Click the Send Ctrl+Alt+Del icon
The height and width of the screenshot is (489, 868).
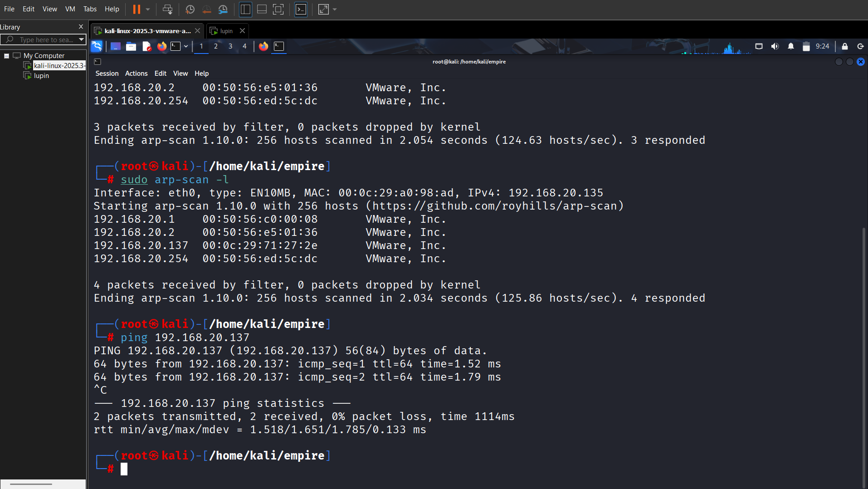(167, 9)
